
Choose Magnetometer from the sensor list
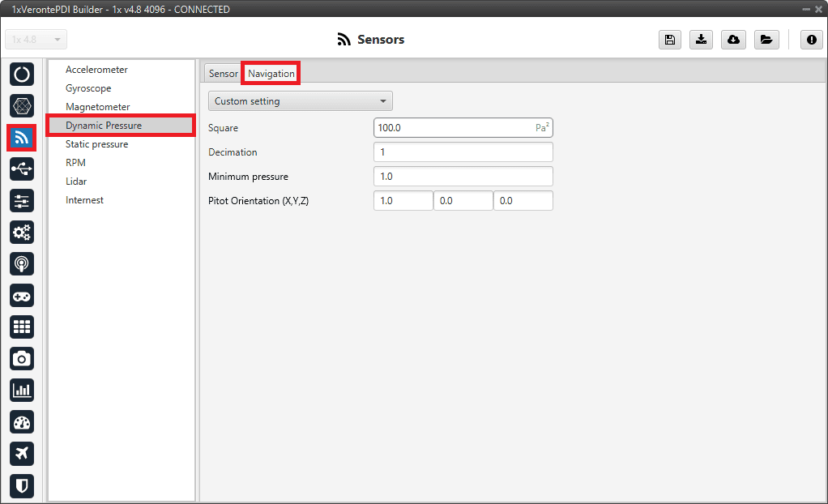coord(97,107)
